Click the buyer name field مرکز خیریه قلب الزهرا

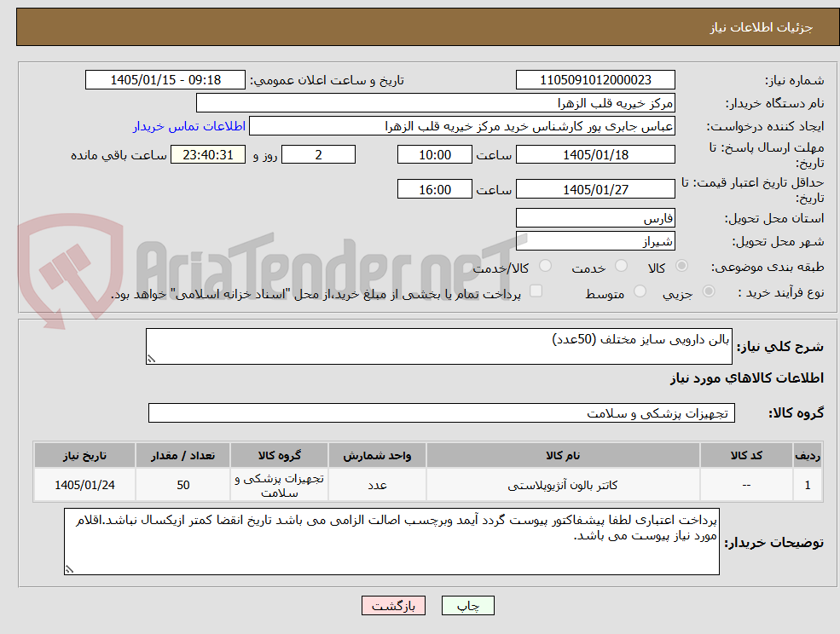436,103
